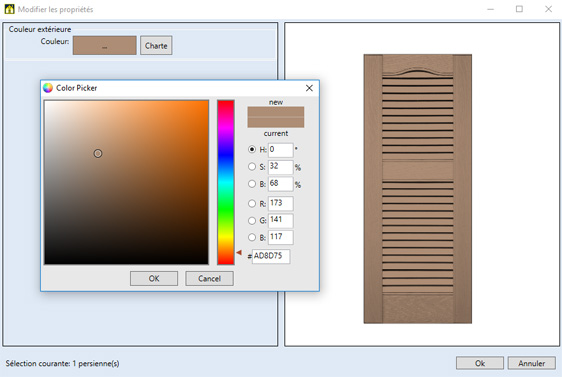The image size is (562, 377).
Task: Click the Annuler button at bottom
Action: [532, 363]
